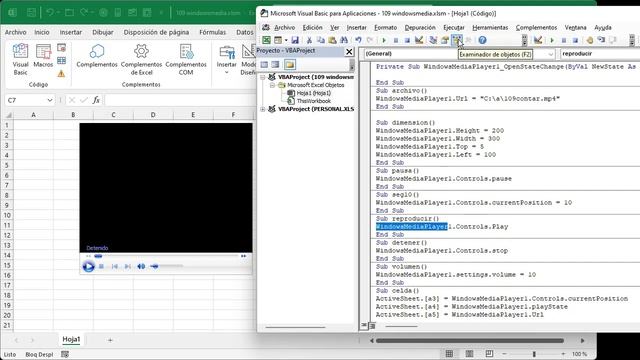The height and width of the screenshot is (360, 640).
Task: Stop the media player playback
Action: click(x=101, y=266)
